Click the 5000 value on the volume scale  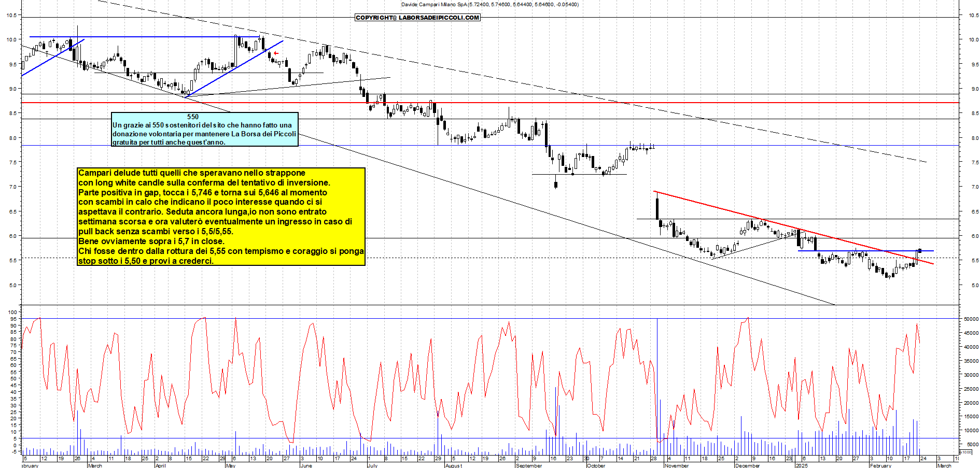[x=972, y=445]
